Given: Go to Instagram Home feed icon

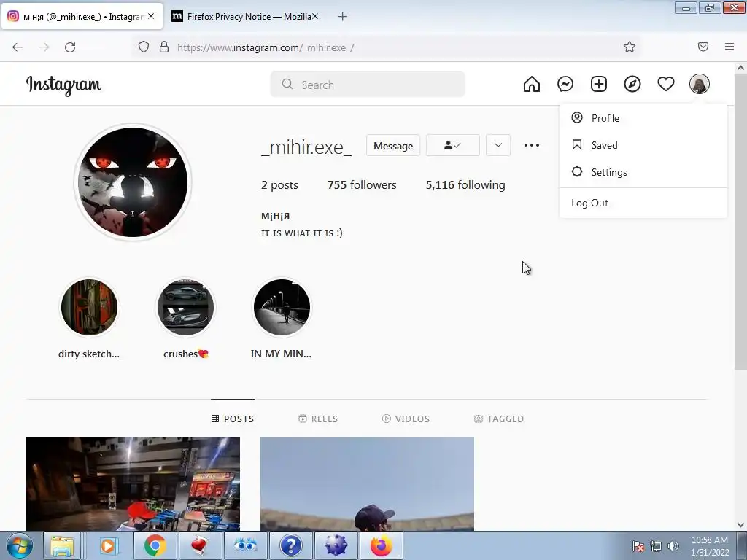Looking at the screenshot, I should tap(532, 85).
